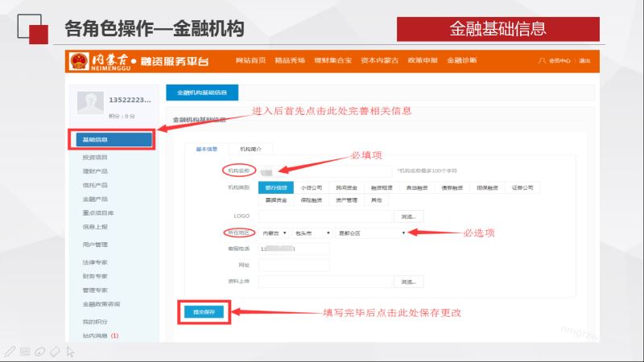Image resolution: width=644 pixels, height=362 pixels.
Task: Select the pointer cursor tool icon
Action: pyautogui.click(x=71, y=352)
